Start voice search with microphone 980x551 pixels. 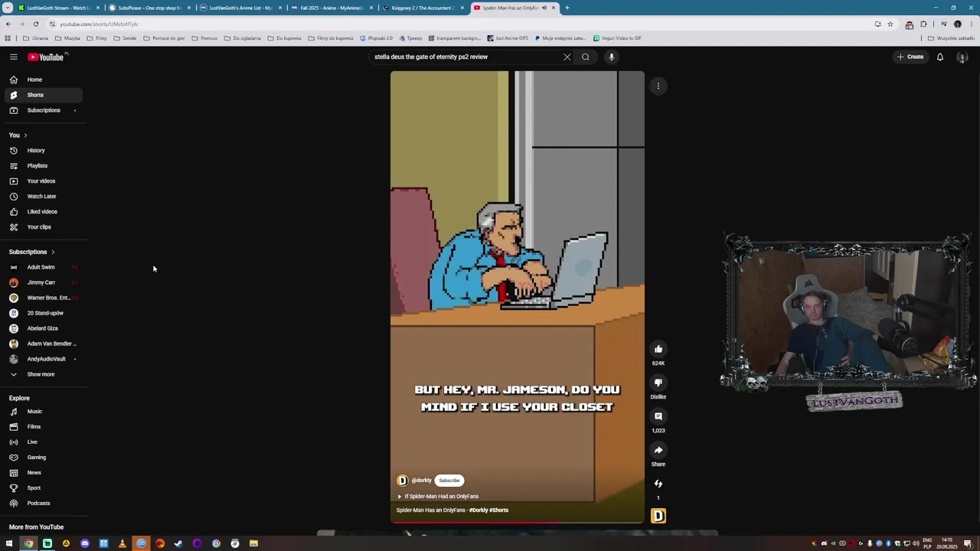(x=612, y=57)
